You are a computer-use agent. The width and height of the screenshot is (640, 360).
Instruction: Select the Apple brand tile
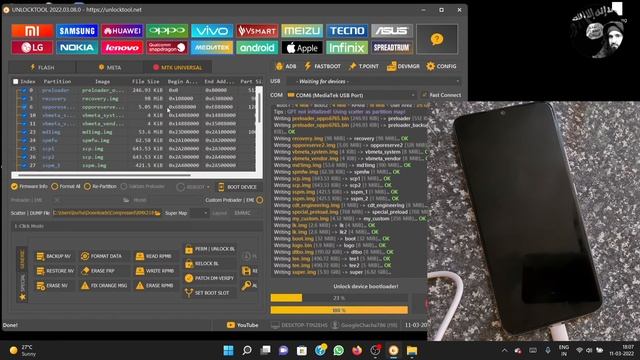pos(302,47)
